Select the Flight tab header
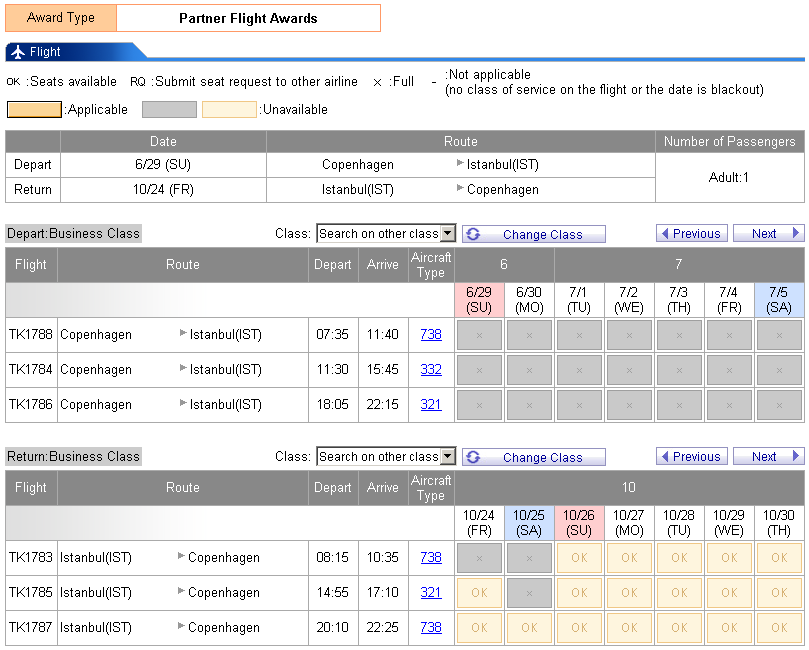Screen dimensions: 809x650 click(45, 52)
